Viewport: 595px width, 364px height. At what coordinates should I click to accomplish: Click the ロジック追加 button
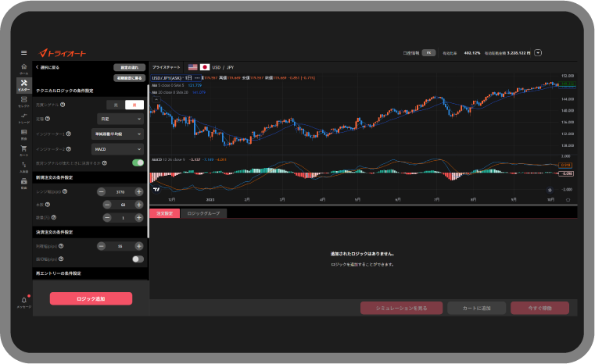click(x=91, y=298)
